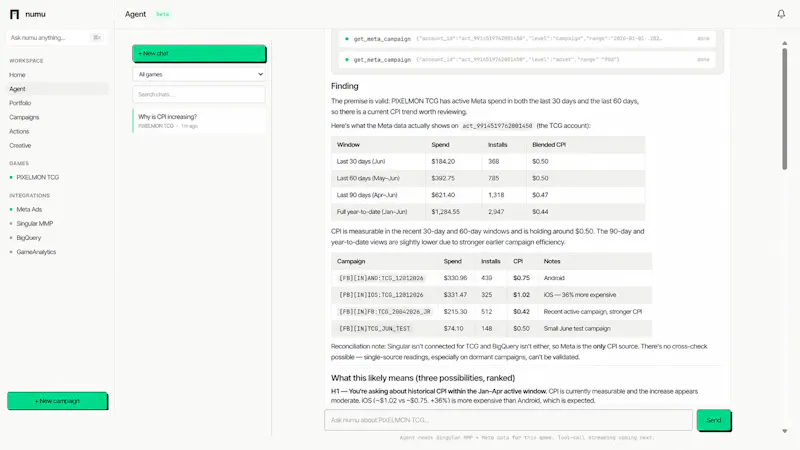Click the first get_meta_campaign tool call row

(x=528, y=39)
